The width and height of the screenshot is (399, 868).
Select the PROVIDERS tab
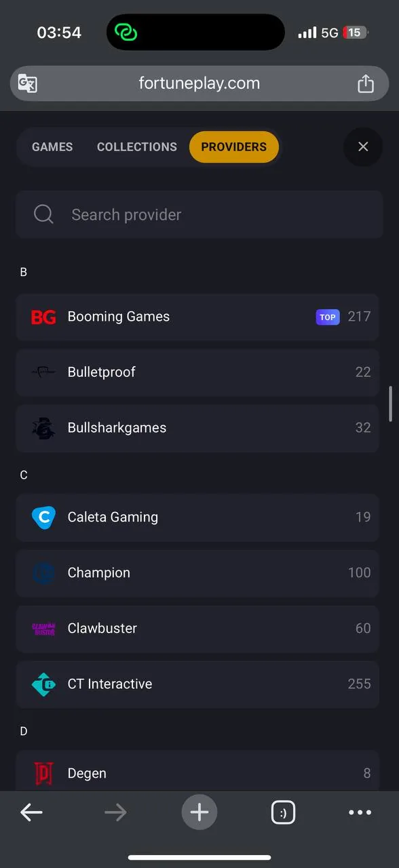tap(234, 146)
